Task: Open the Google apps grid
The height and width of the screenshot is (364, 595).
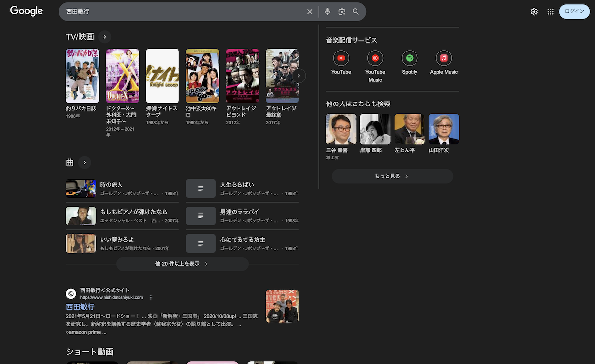Action: [x=550, y=12]
